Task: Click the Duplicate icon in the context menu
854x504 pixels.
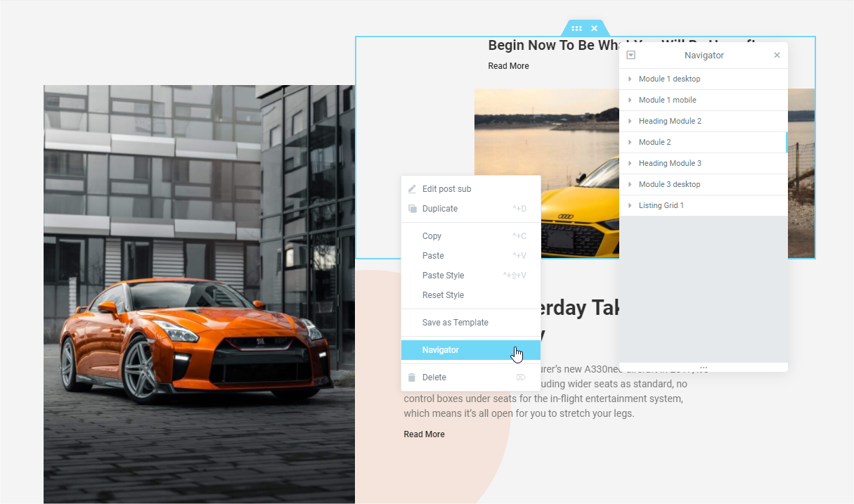Action: pyautogui.click(x=412, y=209)
